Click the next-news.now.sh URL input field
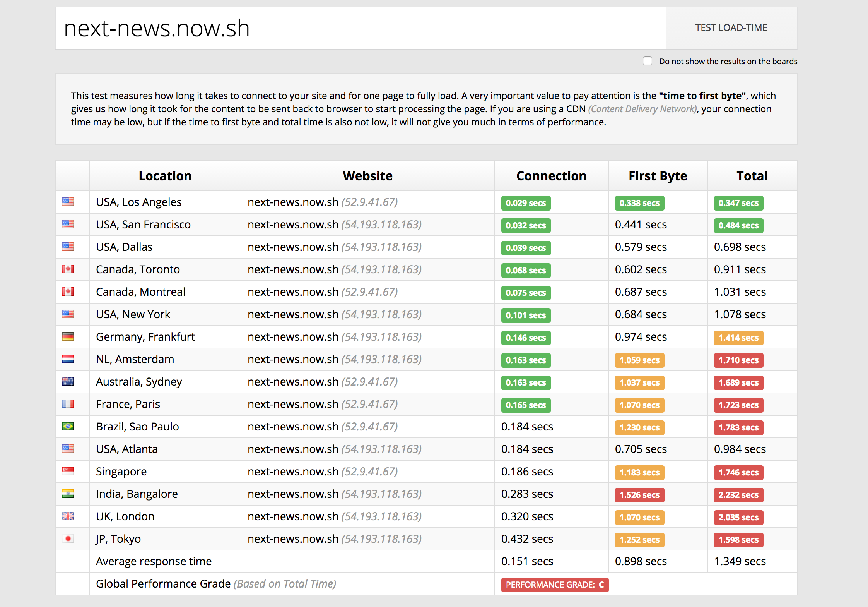The image size is (868, 607). tap(360, 28)
